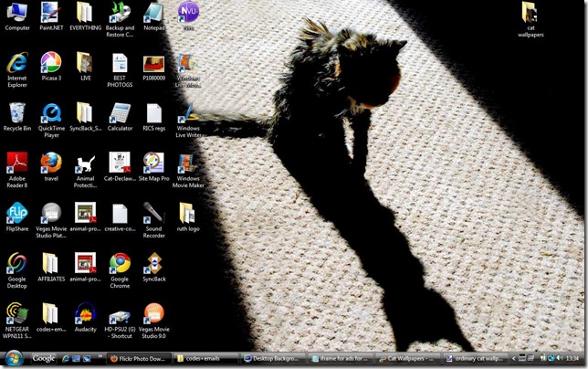Open the AFFILIATES folder
Image resolution: width=588 pixels, height=369 pixels.
(x=51, y=268)
